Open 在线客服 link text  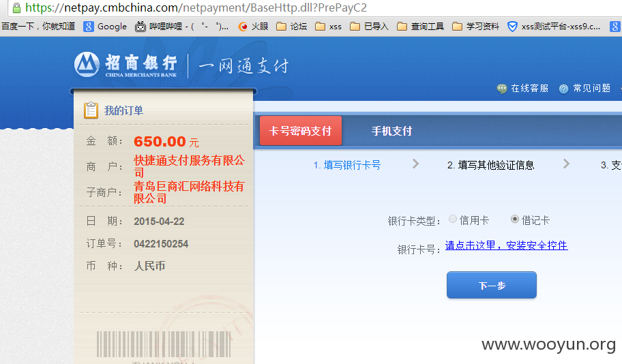[529, 89]
